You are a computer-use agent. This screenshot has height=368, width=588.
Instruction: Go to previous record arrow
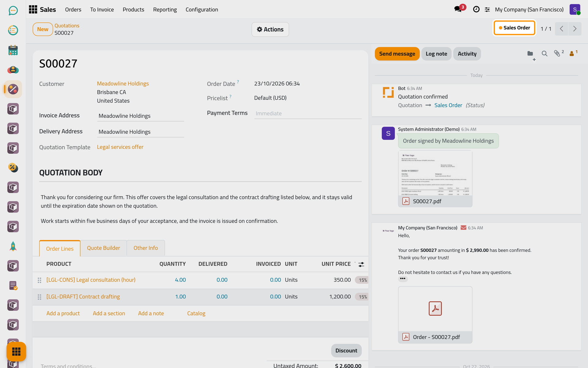click(561, 29)
